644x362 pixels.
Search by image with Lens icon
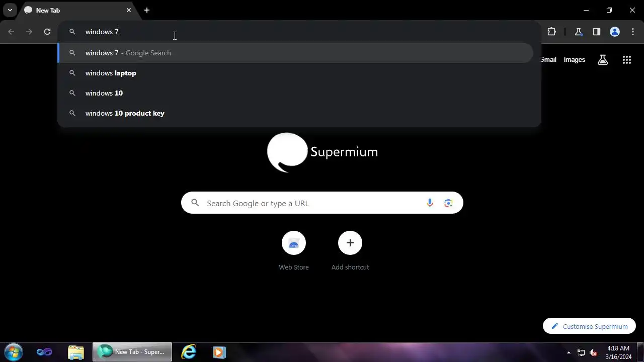(448, 203)
